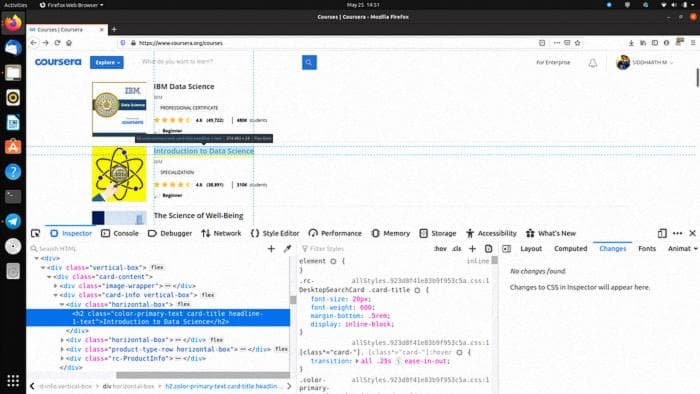This screenshot has height=394, width=700.
Task: Expand the rc-ProductInfo div node
Action: pos(62,358)
